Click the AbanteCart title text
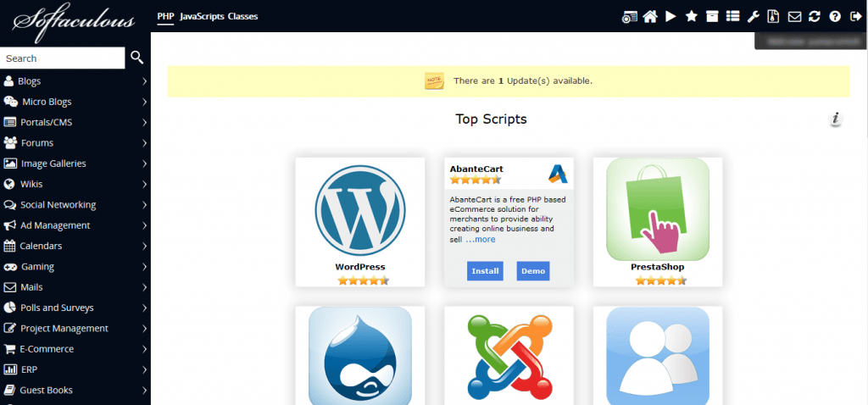This screenshot has width=868, height=405. [476, 169]
